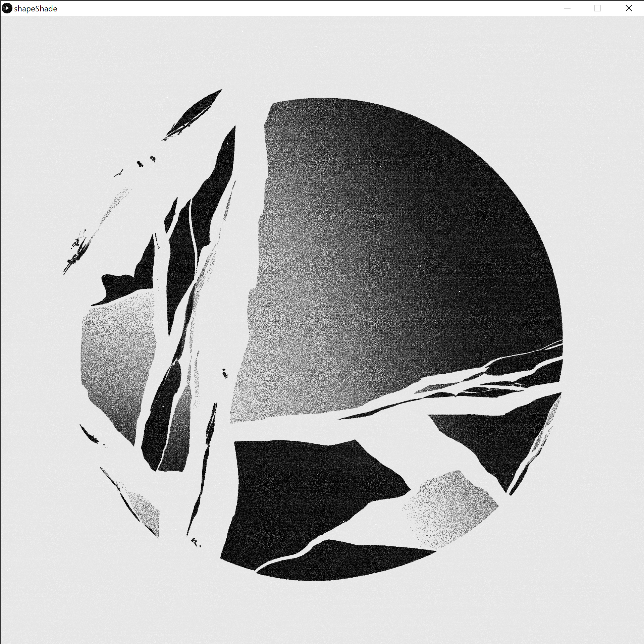
Task: Minimize the shapeShade window
Action: pos(567,8)
